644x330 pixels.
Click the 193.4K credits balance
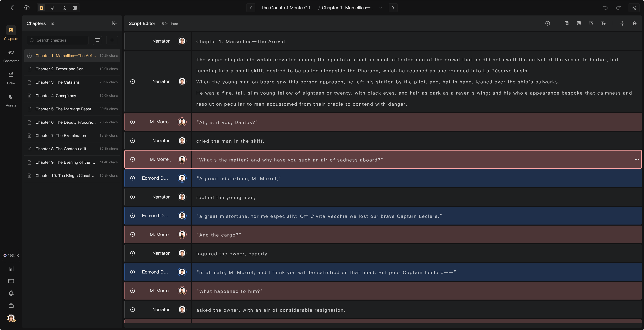tap(11, 255)
